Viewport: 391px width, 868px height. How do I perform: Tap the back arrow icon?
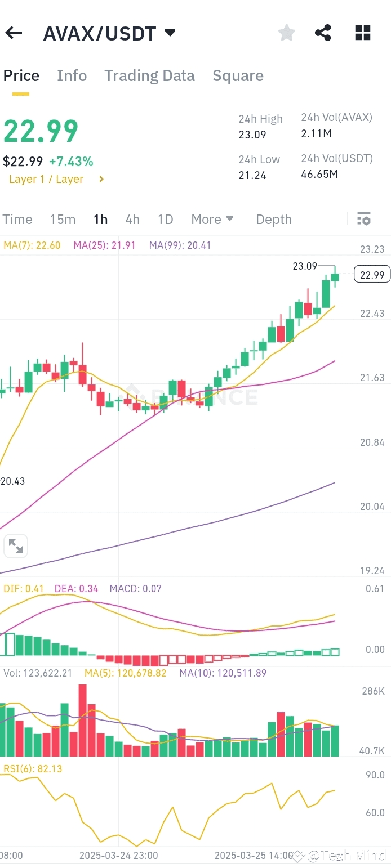coord(14,33)
